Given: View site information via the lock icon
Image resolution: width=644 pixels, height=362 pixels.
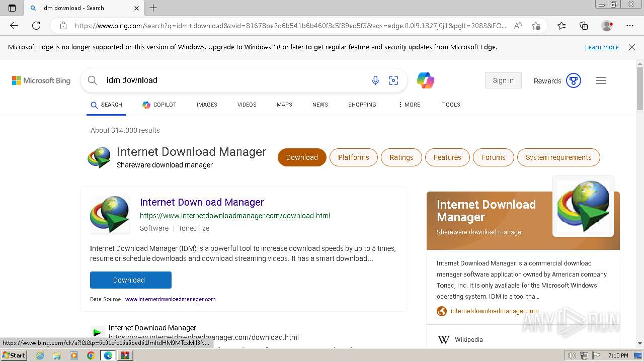Looking at the screenshot, I should (x=63, y=26).
